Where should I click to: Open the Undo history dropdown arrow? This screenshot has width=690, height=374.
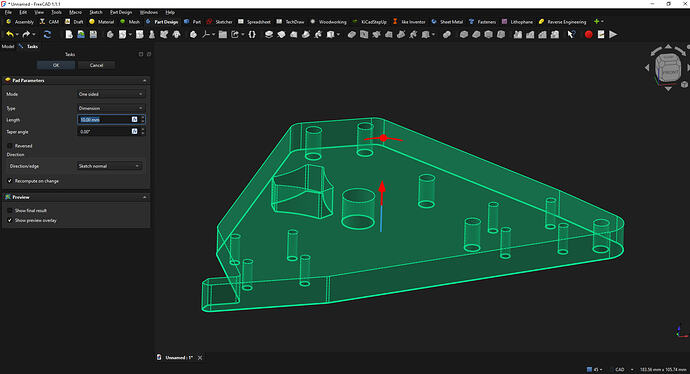[x=17, y=35]
